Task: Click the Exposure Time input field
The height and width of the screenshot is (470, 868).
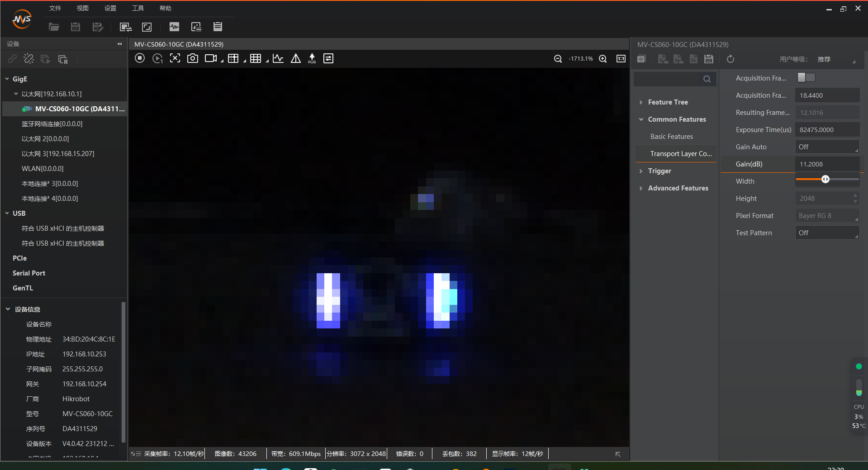Action: (x=827, y=130)
